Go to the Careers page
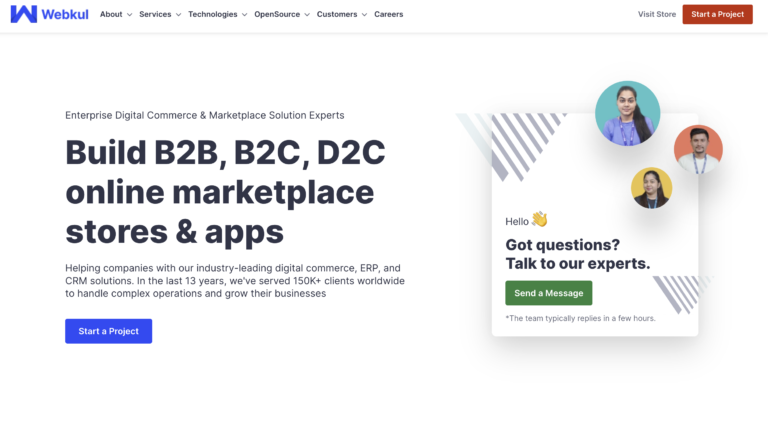 [388, 14]
